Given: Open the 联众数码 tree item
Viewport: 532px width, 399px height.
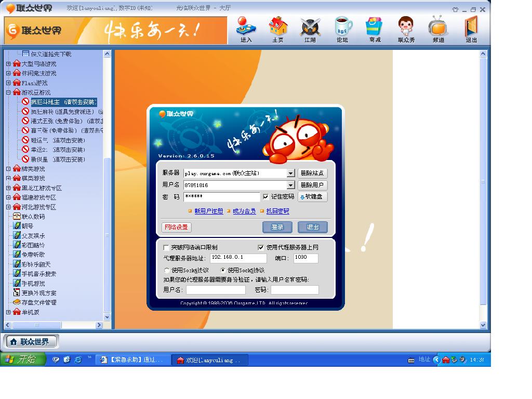Looking at the screenshot, I should tap(33, 217).
